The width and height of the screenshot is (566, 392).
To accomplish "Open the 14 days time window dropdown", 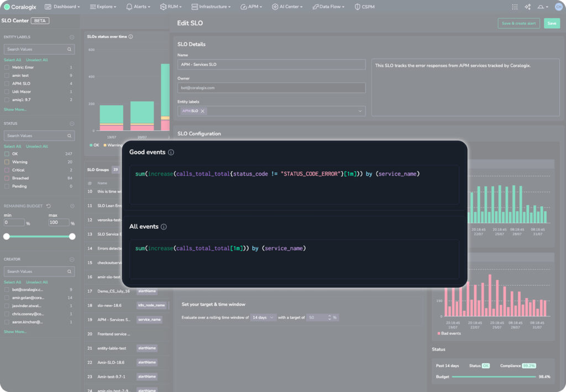I will pos(263,317).
